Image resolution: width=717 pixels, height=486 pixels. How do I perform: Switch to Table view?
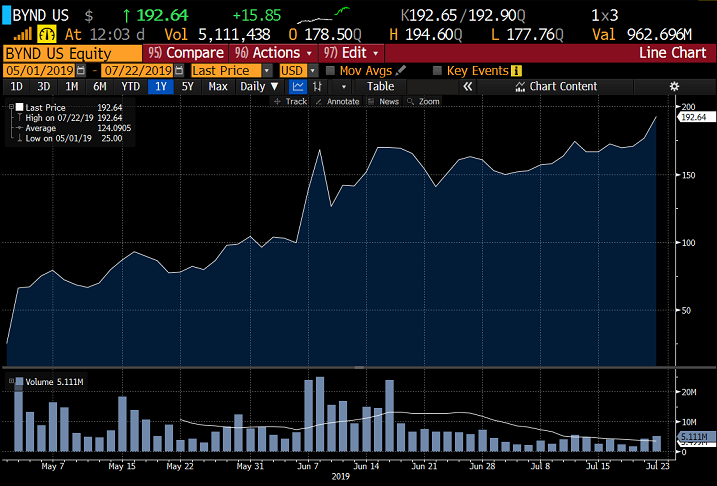pyautogui.click(x=380, y=86)
